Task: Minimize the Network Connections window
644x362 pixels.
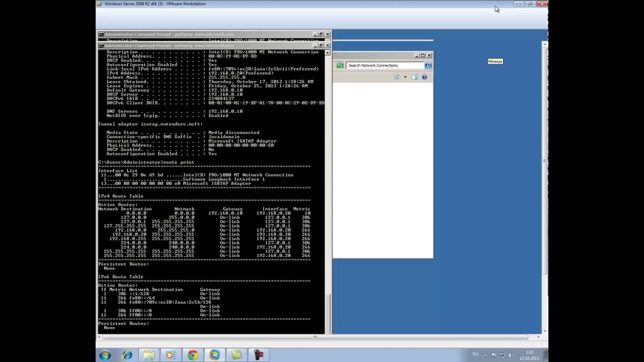Action: 417,55
